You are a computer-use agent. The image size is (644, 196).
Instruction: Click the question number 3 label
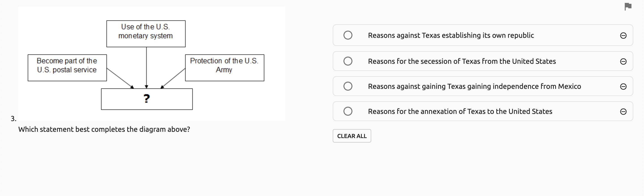13,119
